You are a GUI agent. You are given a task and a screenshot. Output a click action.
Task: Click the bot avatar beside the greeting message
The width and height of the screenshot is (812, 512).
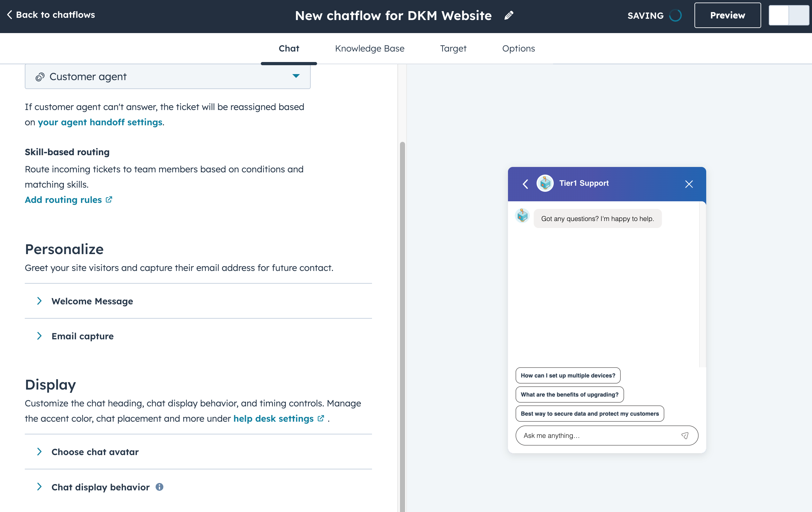click(x=522, y=216)
